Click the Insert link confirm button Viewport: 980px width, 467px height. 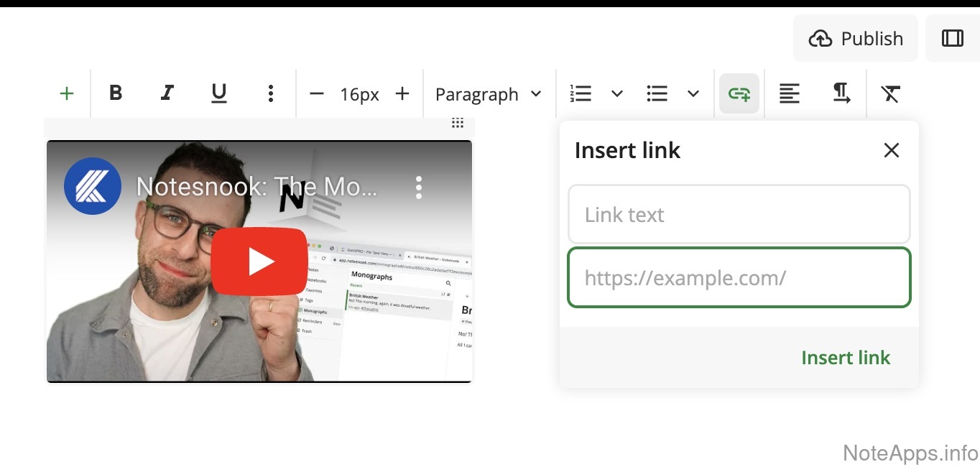846,358
